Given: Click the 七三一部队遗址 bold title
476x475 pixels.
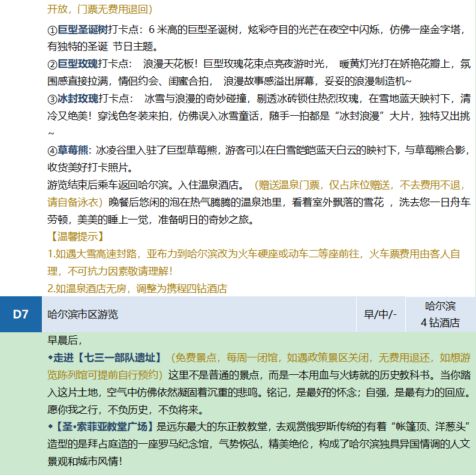Looking at the screenshot, I should click(118, 358).
